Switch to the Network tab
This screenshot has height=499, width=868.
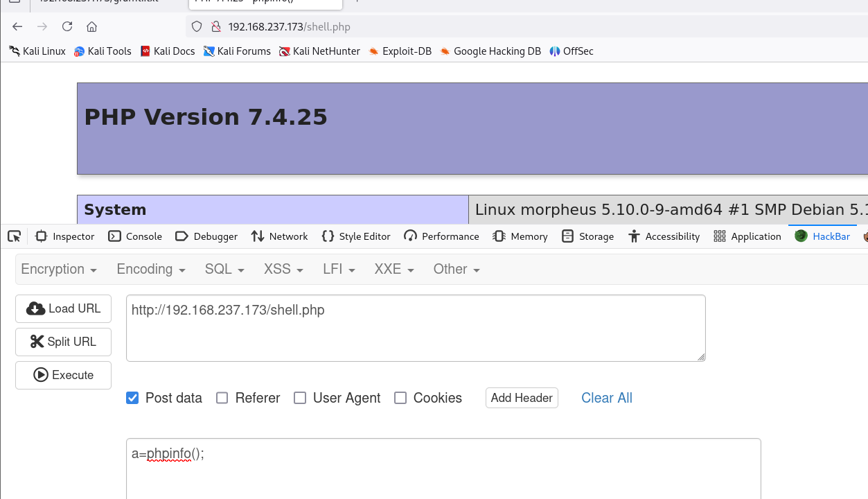(279, 236)
